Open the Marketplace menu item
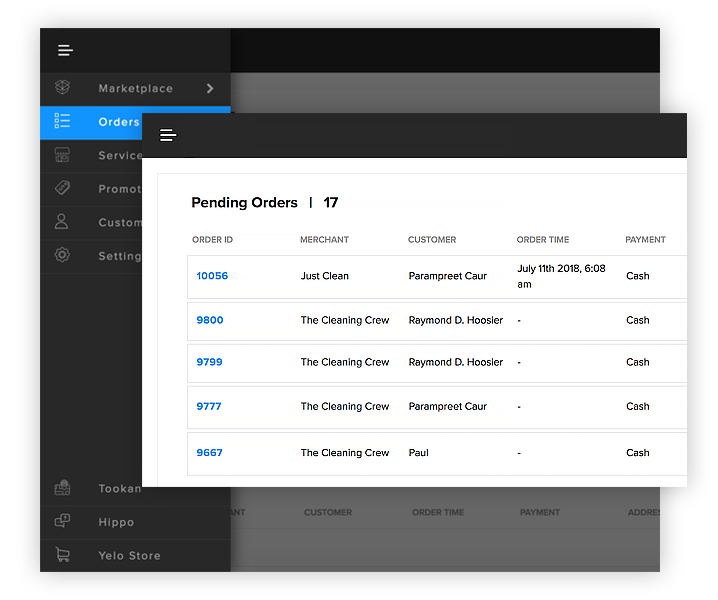The height and width of the screenshot is (600, 718). coord(135,89)
